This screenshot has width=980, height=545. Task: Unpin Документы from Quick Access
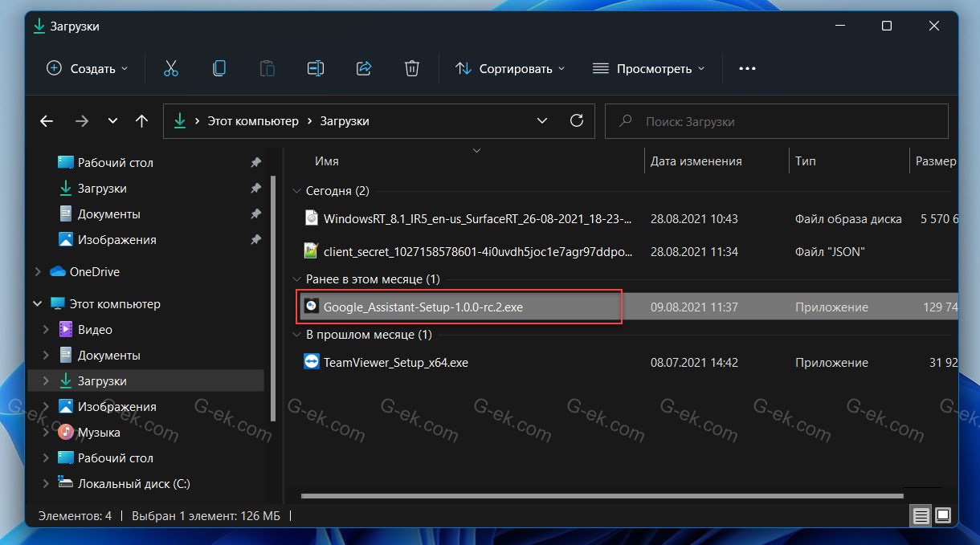click(x=255, y=214)
